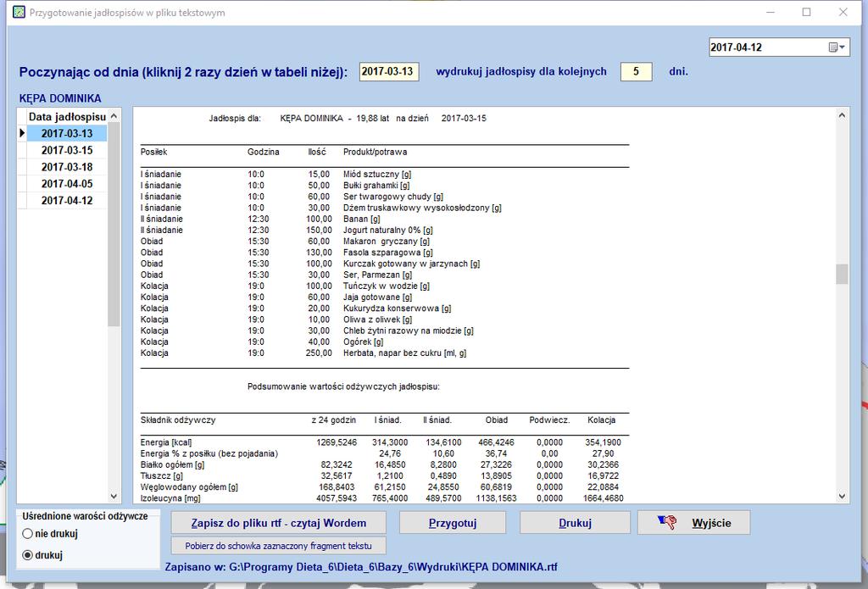This screenshot has height=589, width=868.
Task: Click the 'Podwiecz.' column header
Action: coord(549,420)
